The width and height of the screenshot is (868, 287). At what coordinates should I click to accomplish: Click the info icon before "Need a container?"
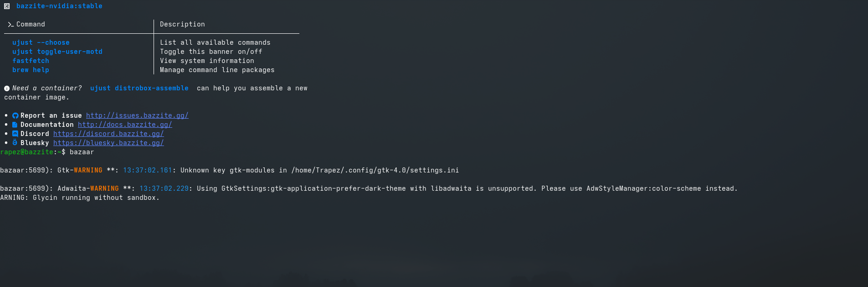pos(7,89)
